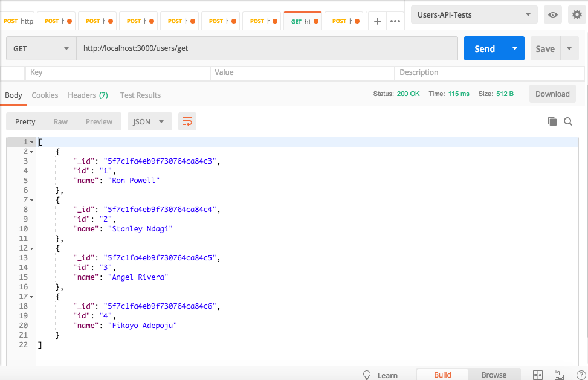Open the keyboard shortcuts icon in status bar
The height and width of the screenshot is (380, 588).
point(559,375)
